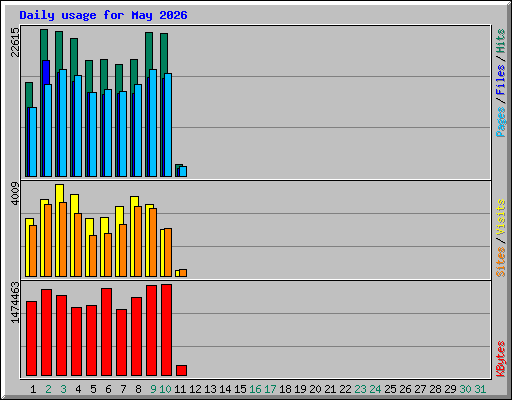Click the Pages legend label
Viewport: 512px width, 400px height.
500,122
